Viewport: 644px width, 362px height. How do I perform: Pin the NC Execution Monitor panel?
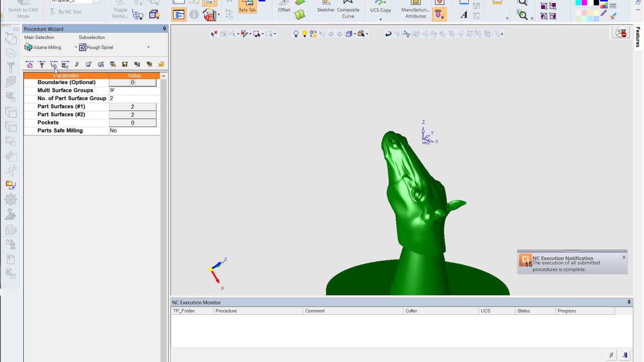point(629,302)
